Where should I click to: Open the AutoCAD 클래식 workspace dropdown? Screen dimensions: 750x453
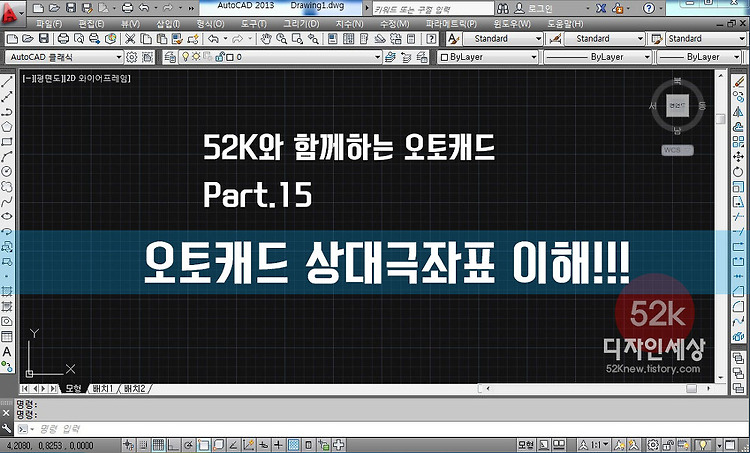pos(64,57)
